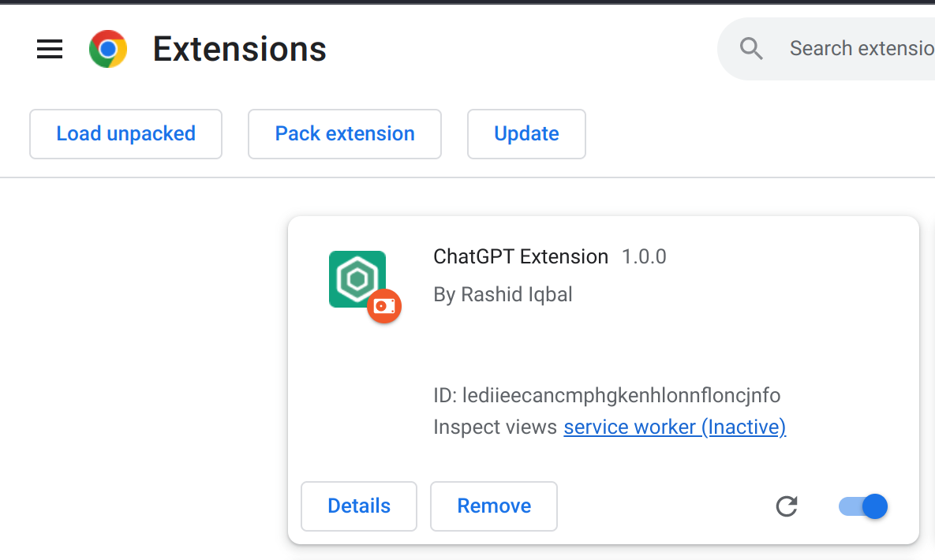Click the hexagon logo inside the extension card
Image resolution: width=935 pixels, height=560 pixels.
click(357, 278)
